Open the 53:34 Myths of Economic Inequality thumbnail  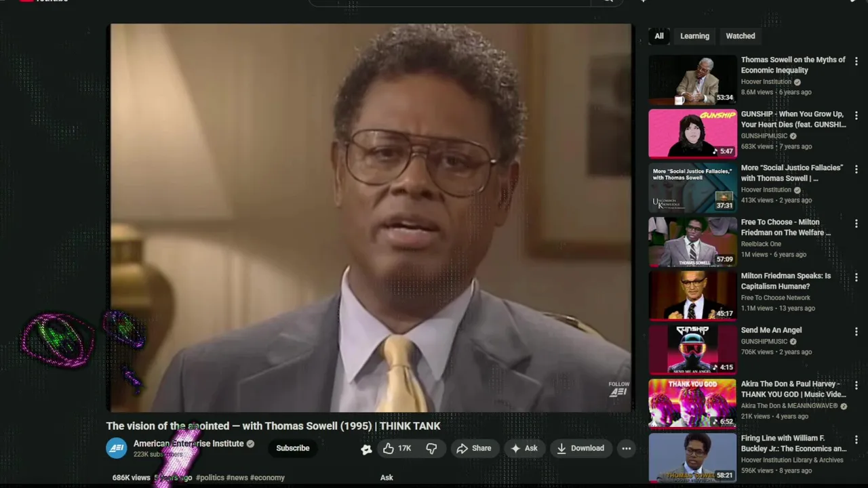click(692, 79)
